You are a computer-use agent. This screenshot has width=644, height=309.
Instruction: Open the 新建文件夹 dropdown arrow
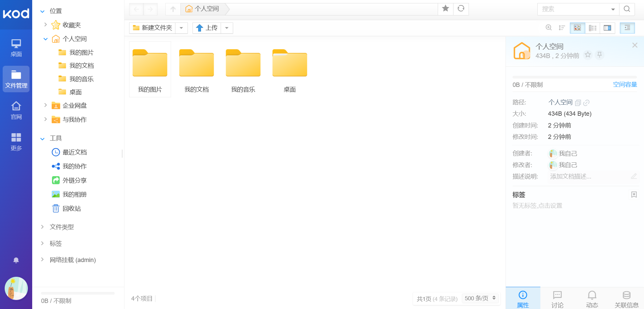click(x=181, y=28)
